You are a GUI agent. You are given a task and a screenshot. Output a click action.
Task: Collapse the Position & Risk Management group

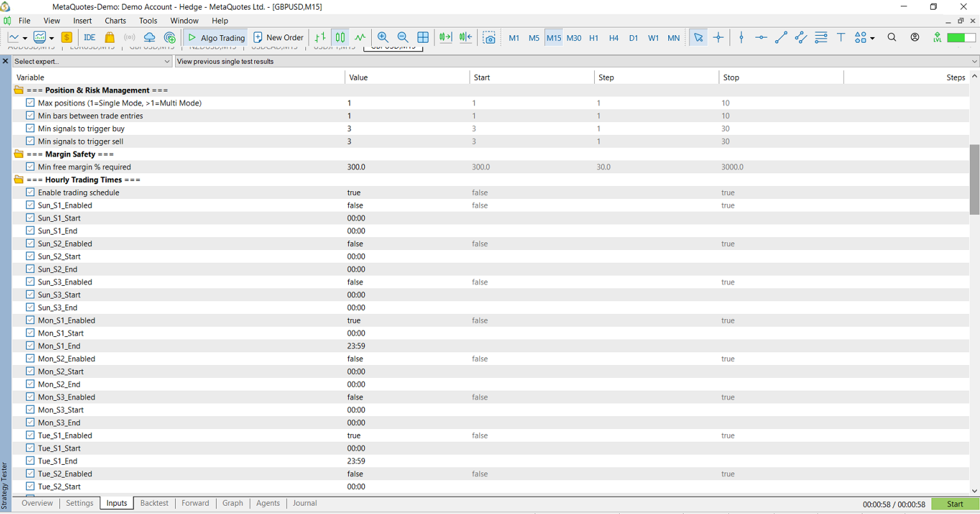point(19,90)
